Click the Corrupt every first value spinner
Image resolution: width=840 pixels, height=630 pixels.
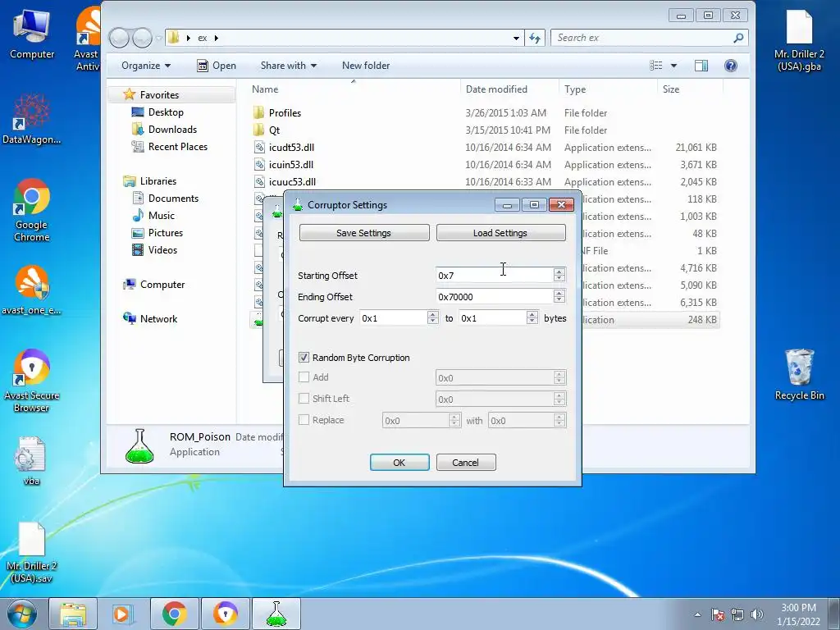(x=433, y=317)
